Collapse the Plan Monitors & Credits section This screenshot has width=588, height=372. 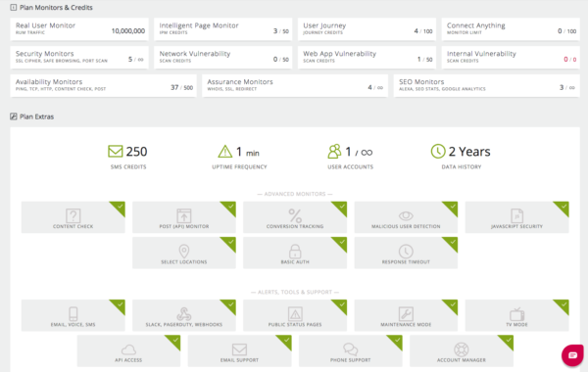pos(14,7)
